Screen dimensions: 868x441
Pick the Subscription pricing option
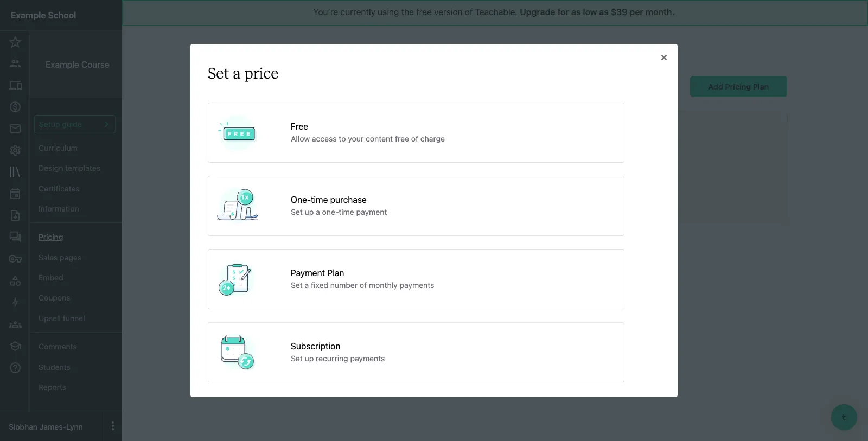coord(416,352)
